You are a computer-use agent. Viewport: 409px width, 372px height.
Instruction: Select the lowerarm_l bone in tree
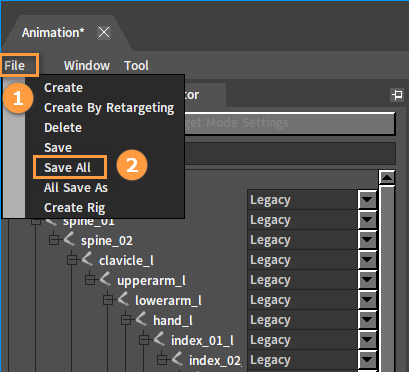[168, 300]
